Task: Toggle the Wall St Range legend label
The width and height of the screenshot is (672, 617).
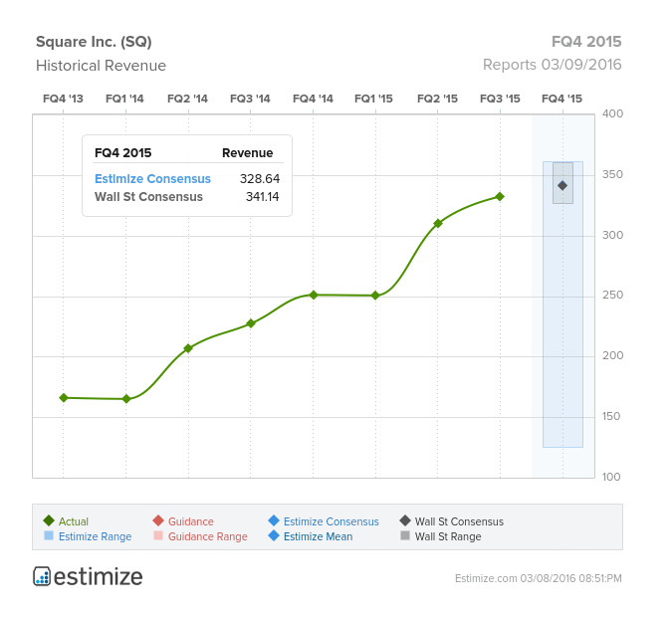Action: [448, 536]
